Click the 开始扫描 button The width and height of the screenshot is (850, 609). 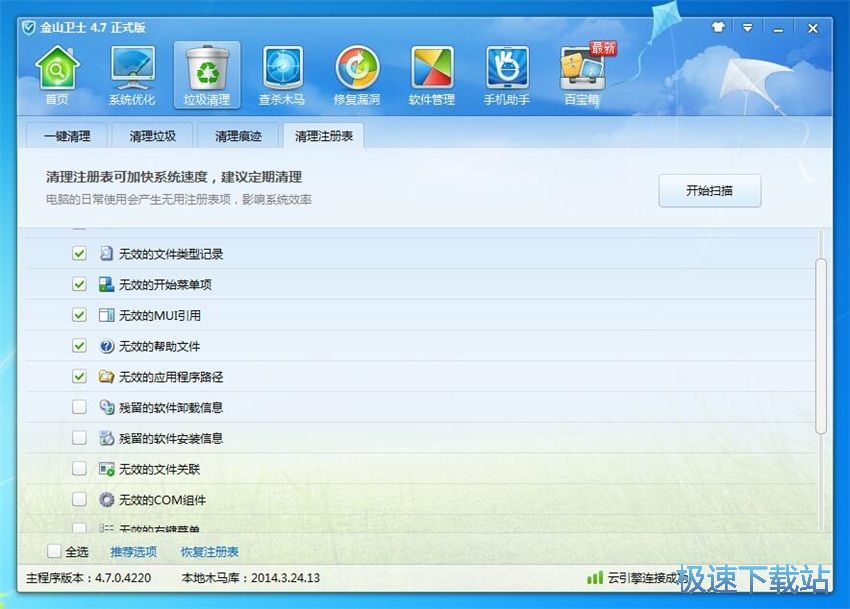coord(710,190)
